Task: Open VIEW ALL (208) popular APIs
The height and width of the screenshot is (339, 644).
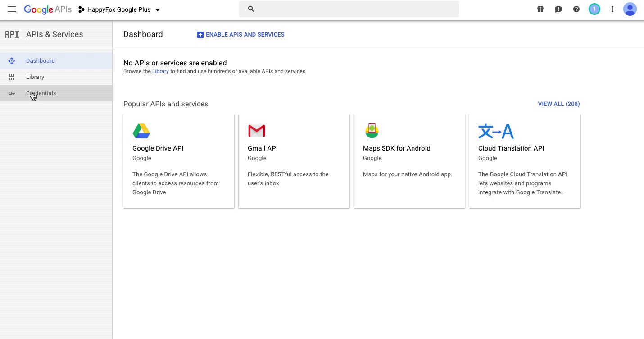Action: [x=559, y=104]
